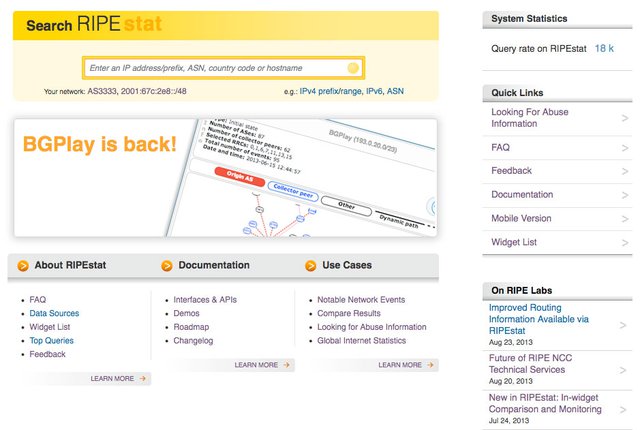Click the Use Cases heading
This screenshot has height=430, width=640.
(347, 265)
